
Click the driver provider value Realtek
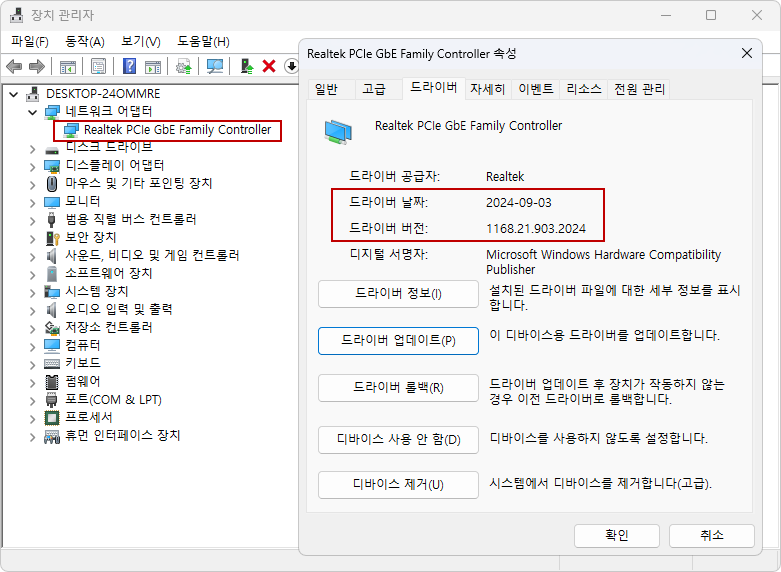[505, 177]
